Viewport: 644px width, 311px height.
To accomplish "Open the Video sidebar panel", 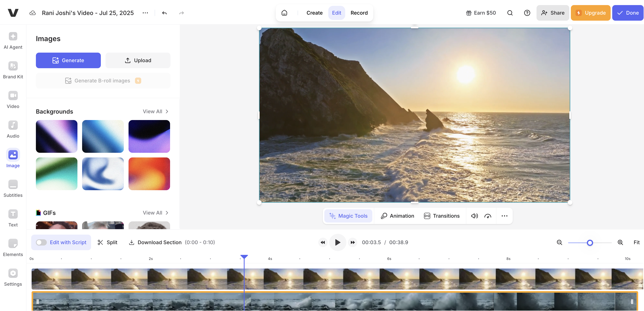I will tap(13, 100).
